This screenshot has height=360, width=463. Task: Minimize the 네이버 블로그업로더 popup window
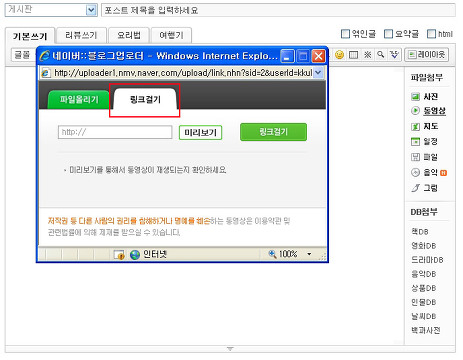(287, 56)
